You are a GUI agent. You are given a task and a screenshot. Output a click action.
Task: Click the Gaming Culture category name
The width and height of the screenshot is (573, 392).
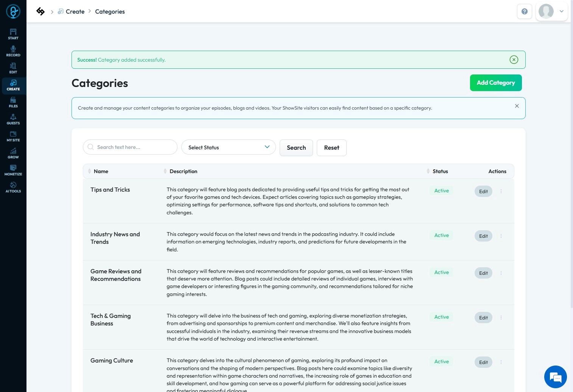pos(112,361)
